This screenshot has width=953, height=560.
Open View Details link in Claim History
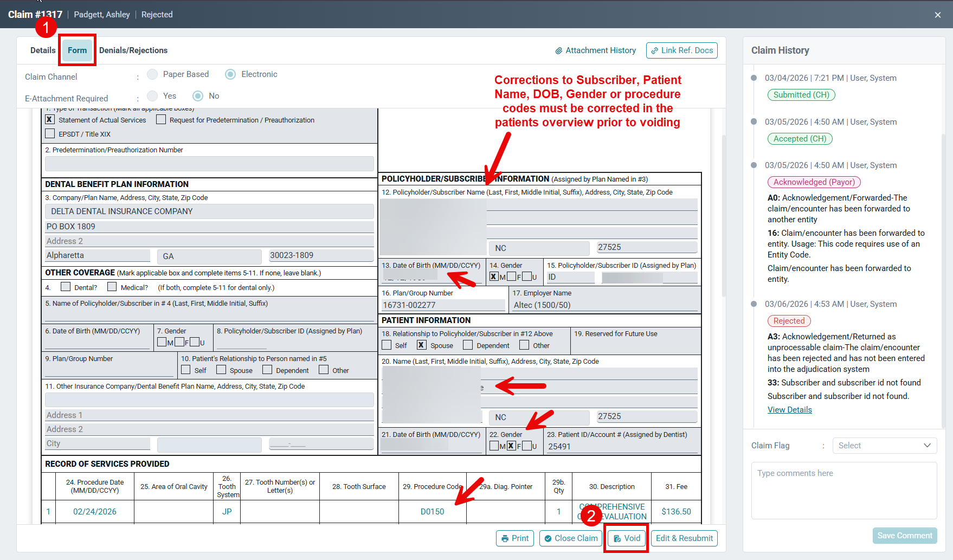(x=789, y=410)
